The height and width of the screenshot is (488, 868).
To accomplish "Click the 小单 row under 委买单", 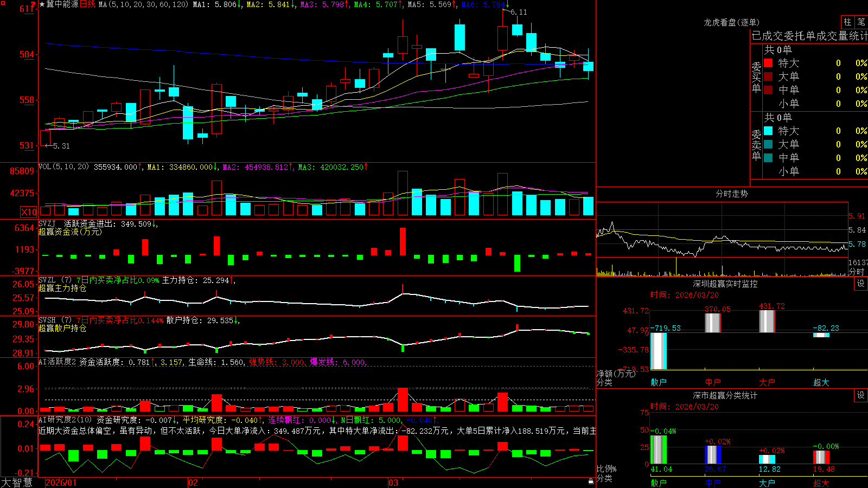I will coord(815,104).
